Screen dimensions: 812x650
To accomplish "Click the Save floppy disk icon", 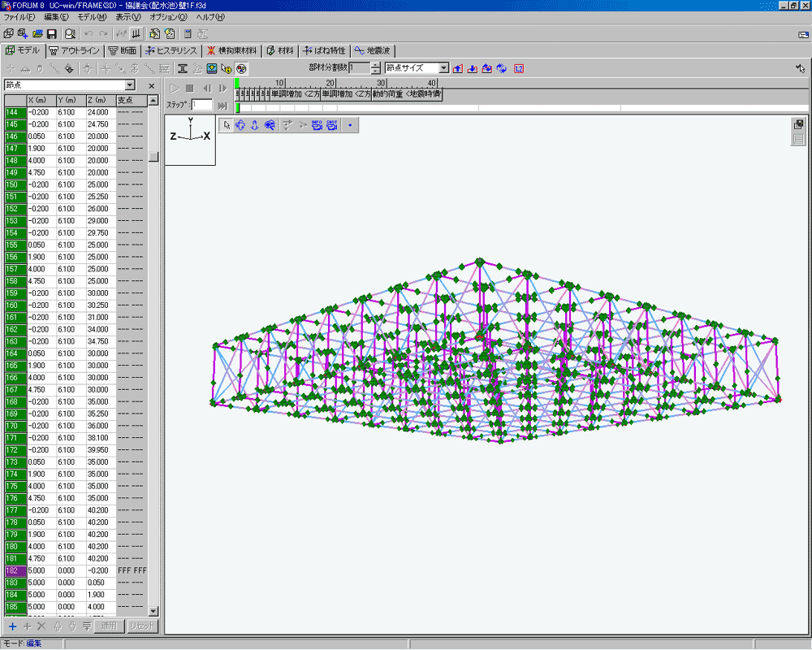I will (51, 33).
